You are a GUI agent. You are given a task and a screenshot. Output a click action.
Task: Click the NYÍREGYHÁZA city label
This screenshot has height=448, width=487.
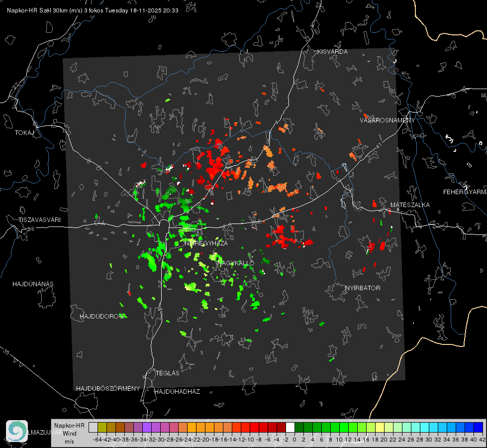coord(206,243)
